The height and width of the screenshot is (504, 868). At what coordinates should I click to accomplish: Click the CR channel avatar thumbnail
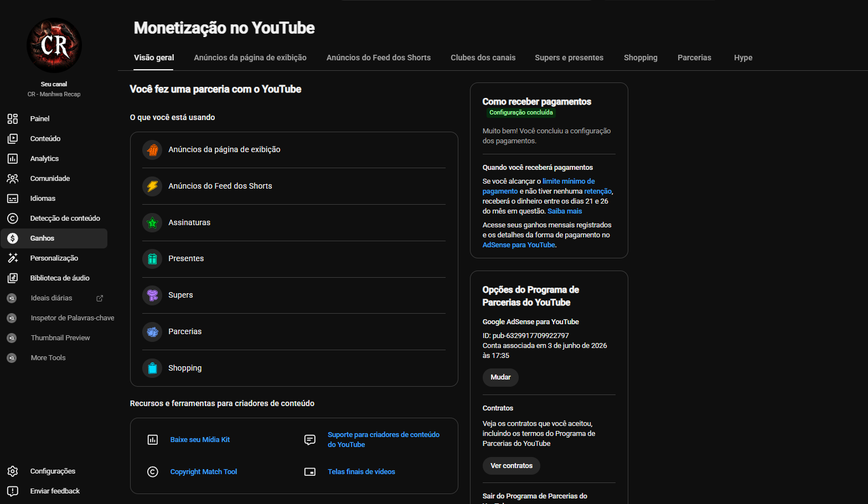click(x=54, y=45)
